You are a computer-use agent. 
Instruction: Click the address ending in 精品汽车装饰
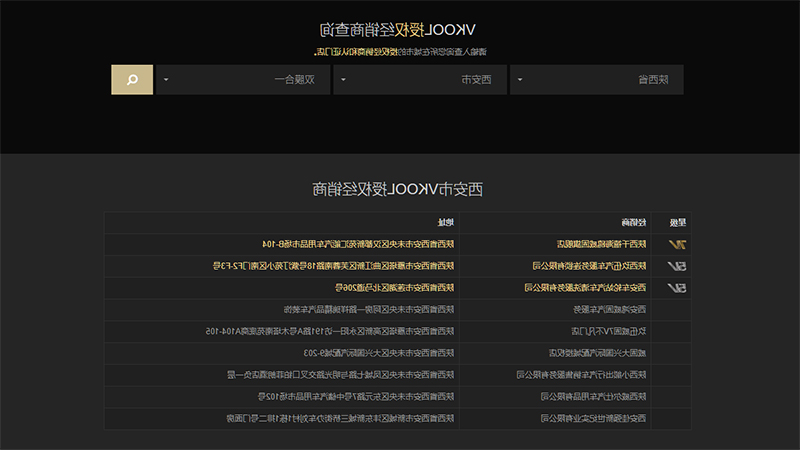click(369, 310)
